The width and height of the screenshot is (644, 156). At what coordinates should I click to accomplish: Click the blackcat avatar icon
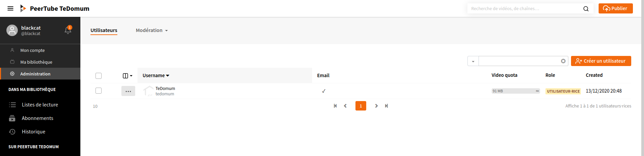(12, 30)
